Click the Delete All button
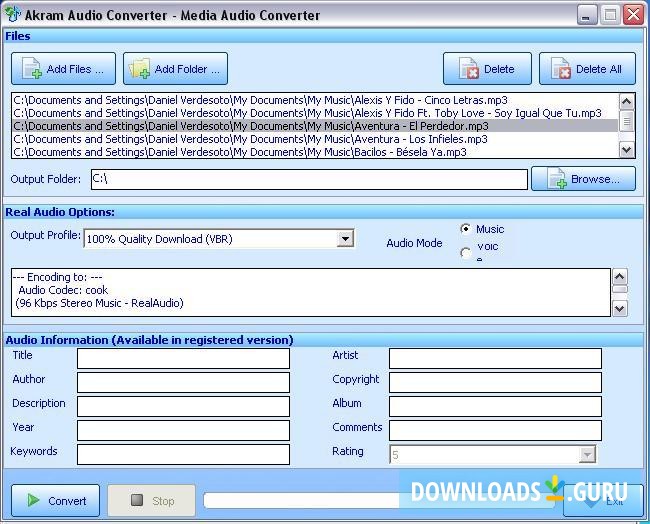This screenshot has width=650, height=524. tap(587, 69)
